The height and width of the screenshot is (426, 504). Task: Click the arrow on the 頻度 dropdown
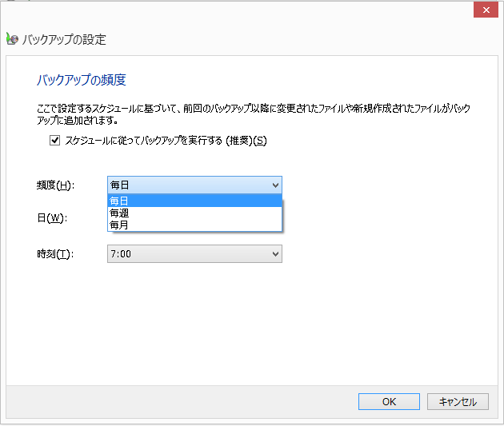[275, 185]
